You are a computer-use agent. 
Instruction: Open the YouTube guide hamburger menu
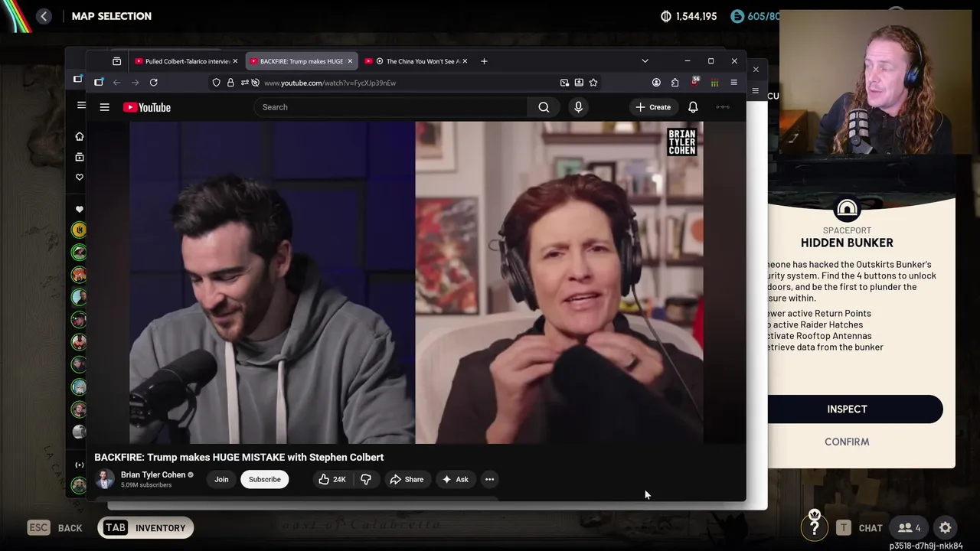point(104,107)
